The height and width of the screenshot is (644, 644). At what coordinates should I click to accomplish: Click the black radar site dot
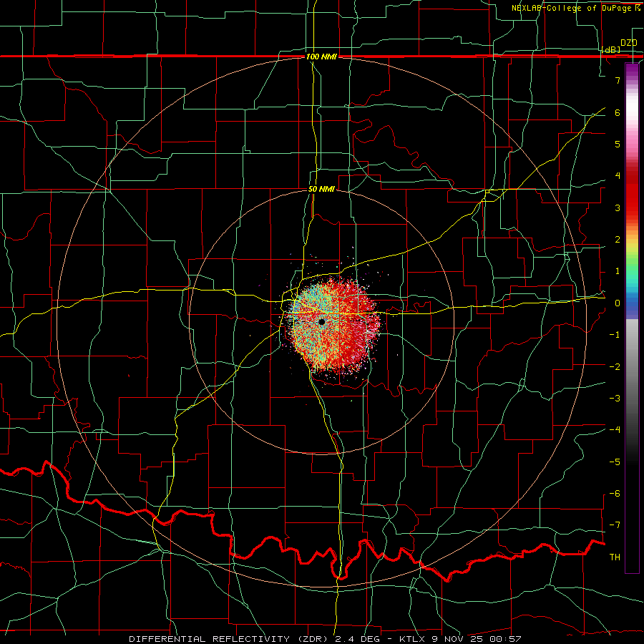[x=322, y=322]
